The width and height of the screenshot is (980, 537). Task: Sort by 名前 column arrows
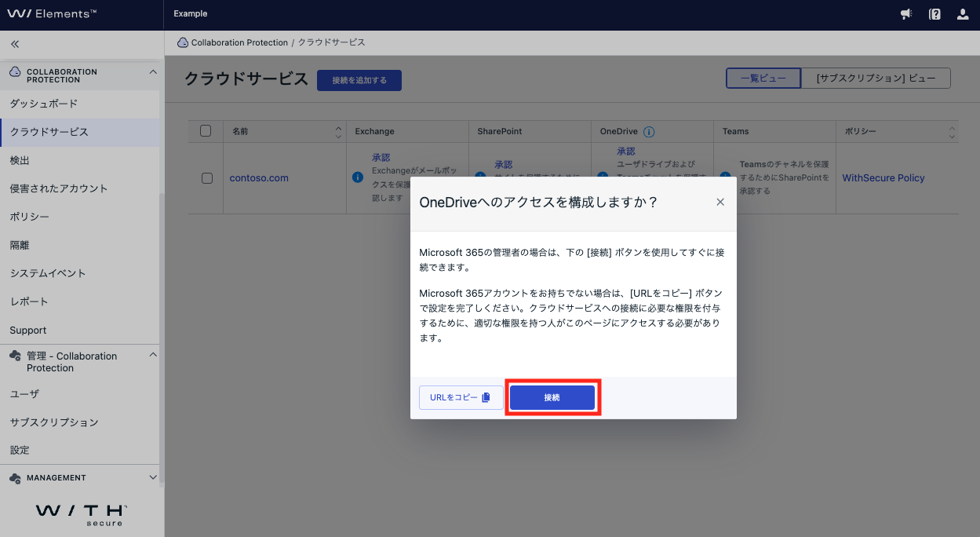coord(338,132)
